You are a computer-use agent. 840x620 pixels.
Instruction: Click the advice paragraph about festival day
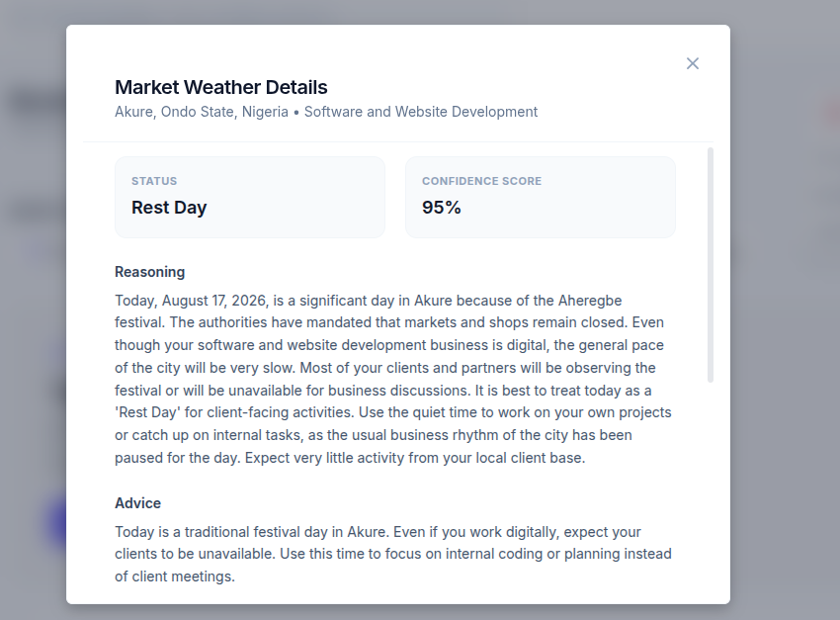[x=392, y=554]
